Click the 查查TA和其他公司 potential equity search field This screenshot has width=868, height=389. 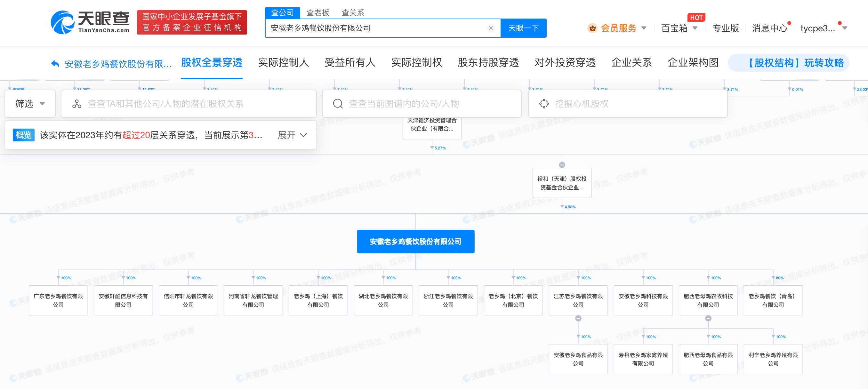pos(189,104)
